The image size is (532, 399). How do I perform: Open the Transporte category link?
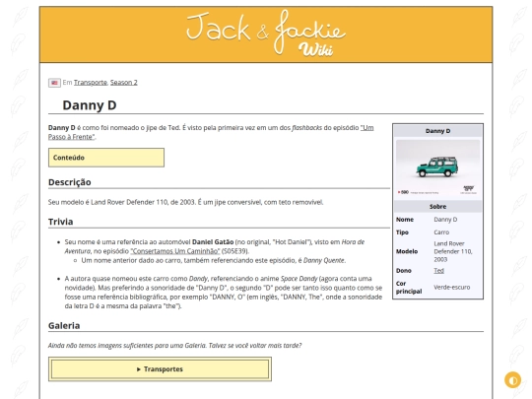(x=91, y=83)
